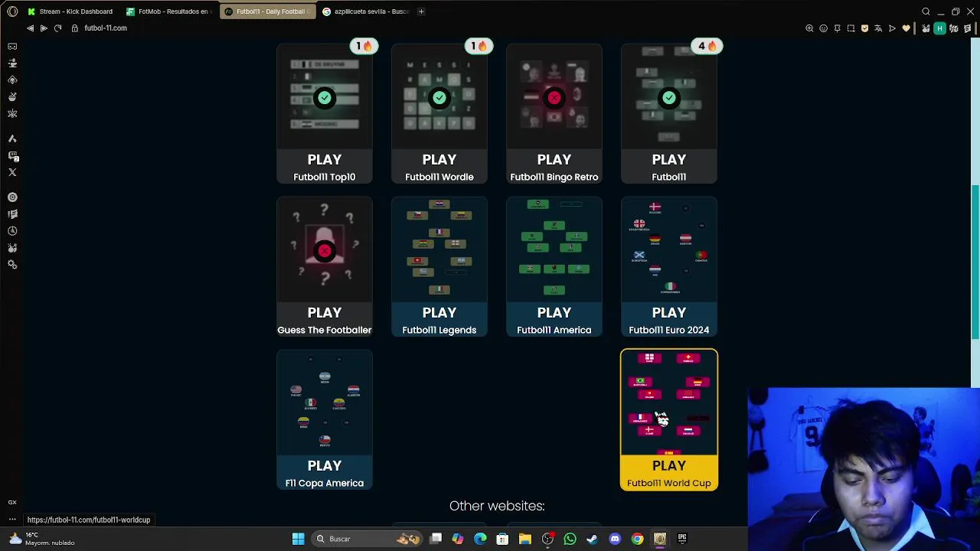Open Microsoft Store from taskbar
980x551 pixels.
[502, 539]
